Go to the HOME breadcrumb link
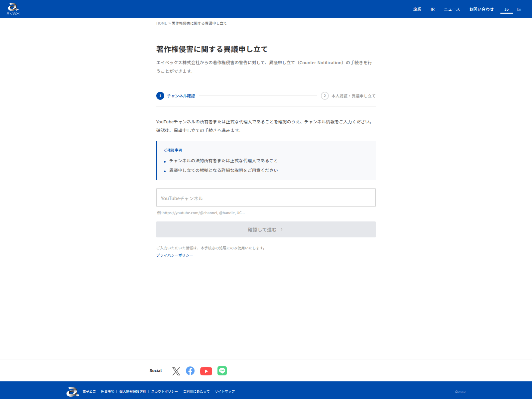The height and width of the screenshot is (399, 532). pos(162,23)
